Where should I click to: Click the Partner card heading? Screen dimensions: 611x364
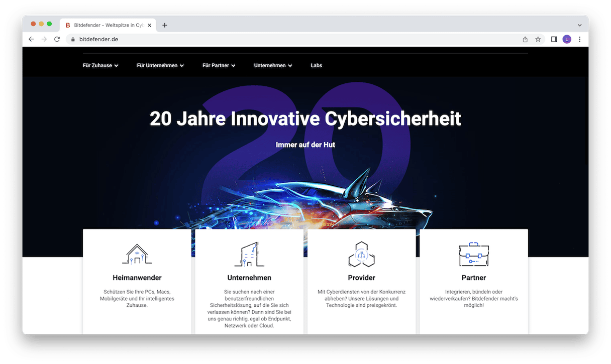(474, 278)
